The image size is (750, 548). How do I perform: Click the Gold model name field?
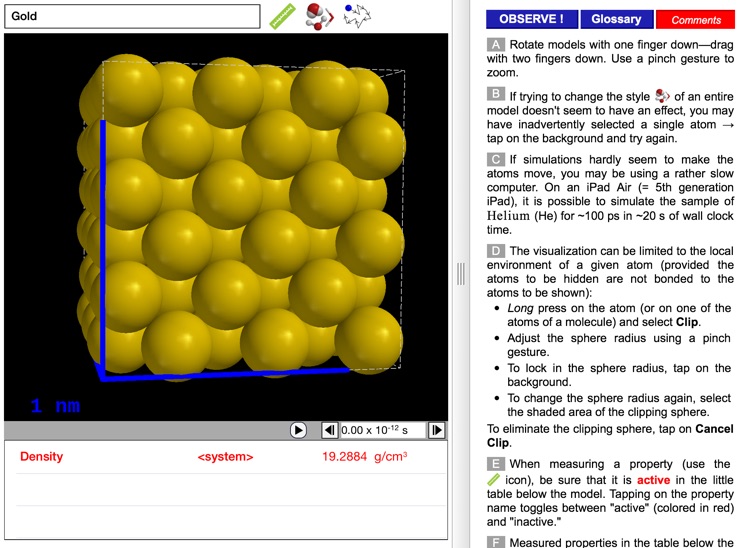(132, 16)
